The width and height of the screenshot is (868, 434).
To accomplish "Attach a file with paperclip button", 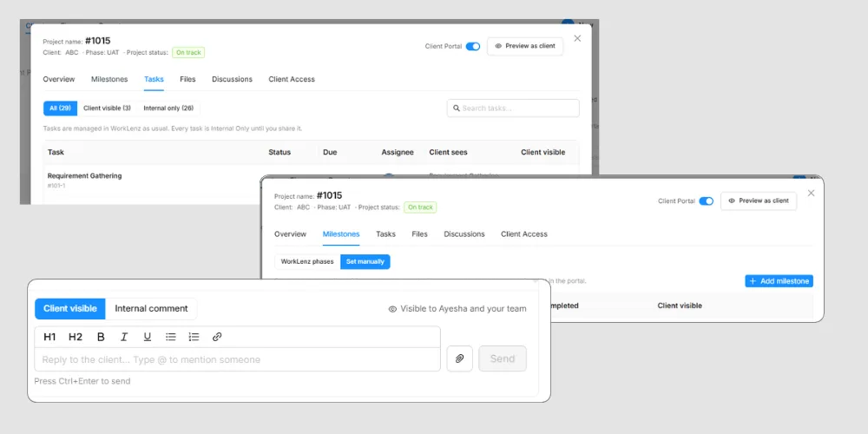I will tap(459, 358).
